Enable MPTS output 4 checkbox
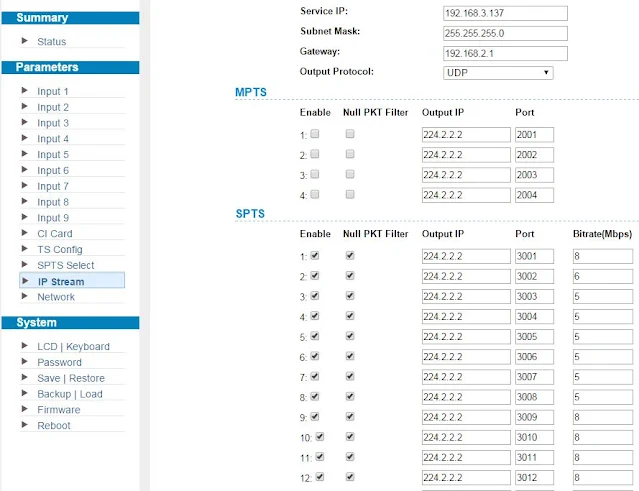Image resolution: width=639 pixels, height=491 pixels. point(315,194)
